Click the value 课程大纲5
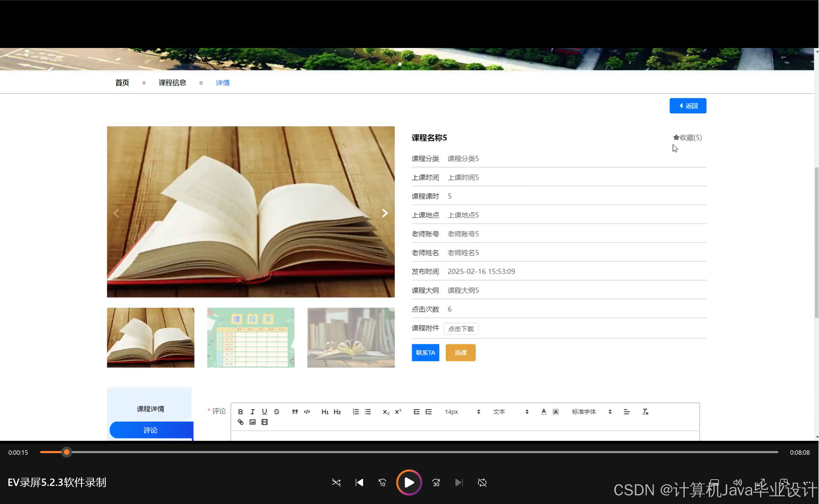 [463, 290]
